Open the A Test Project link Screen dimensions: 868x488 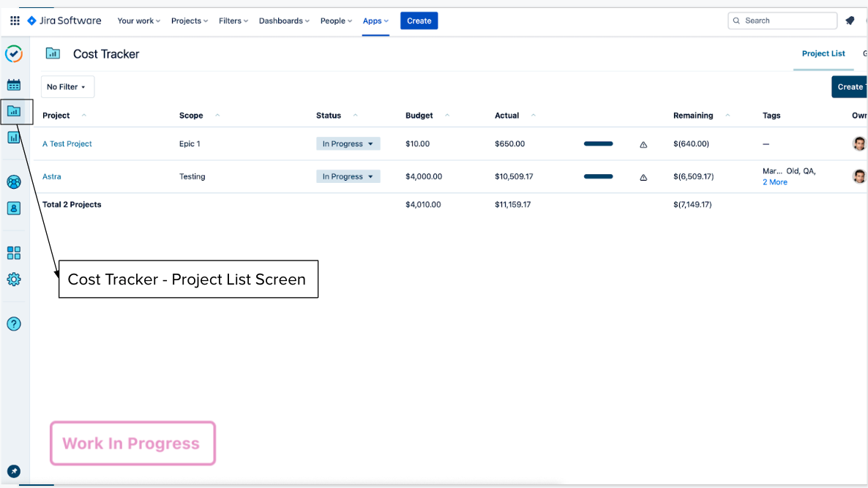tap(67, 144)
